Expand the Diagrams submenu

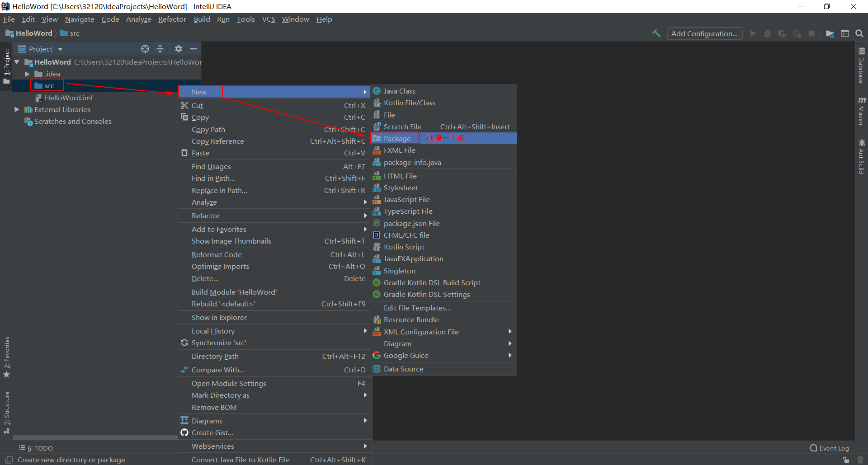click(x=274, y=421)
